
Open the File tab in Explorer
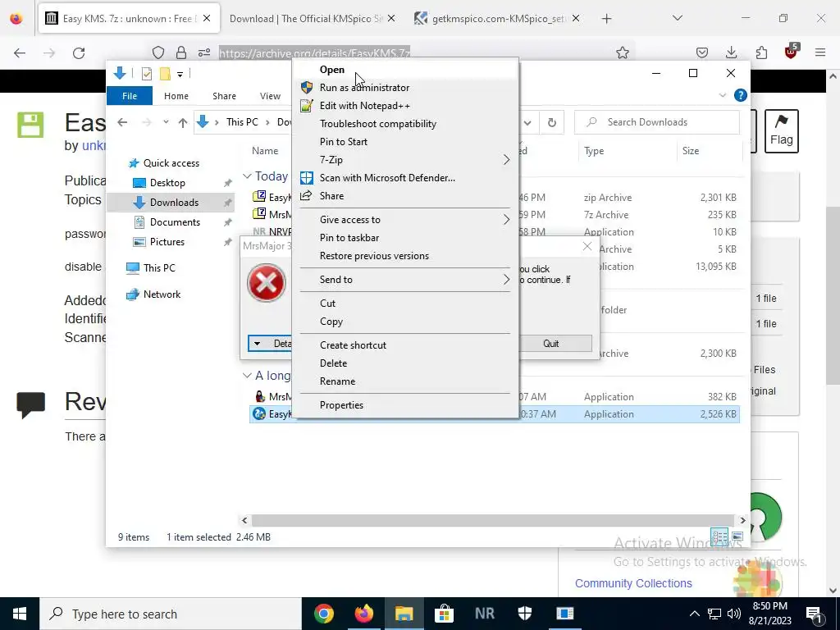130,96
